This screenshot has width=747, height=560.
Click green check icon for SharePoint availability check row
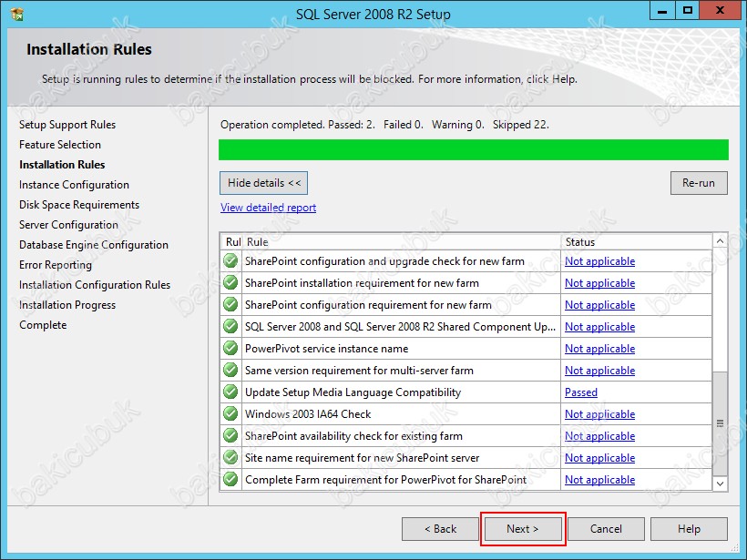click(230, 436)
